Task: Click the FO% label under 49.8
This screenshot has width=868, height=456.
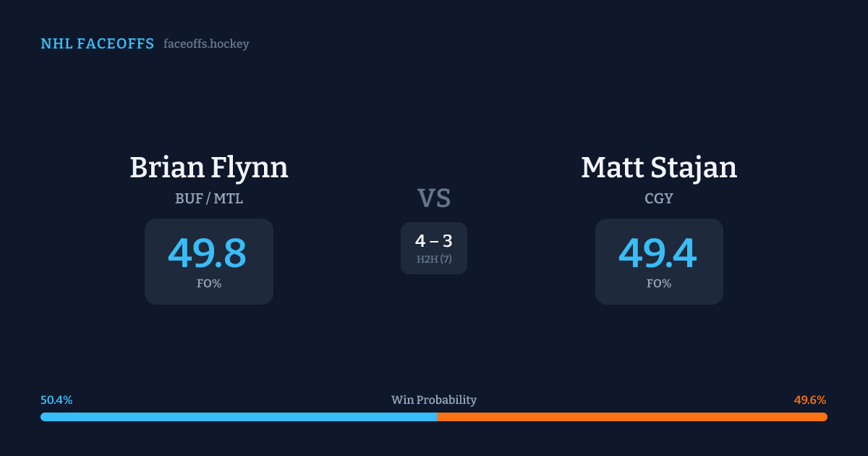Action: [x=209, y=284]
